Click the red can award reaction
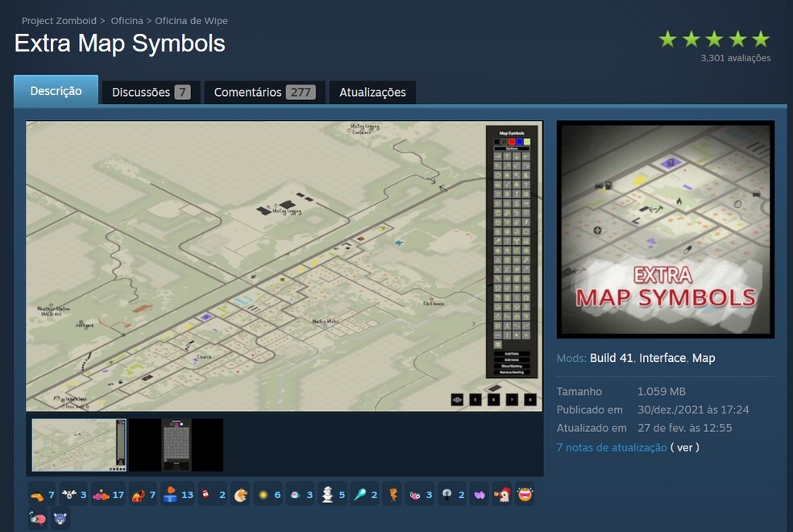Viewport: 793px width, 532px height. [213, 495]
